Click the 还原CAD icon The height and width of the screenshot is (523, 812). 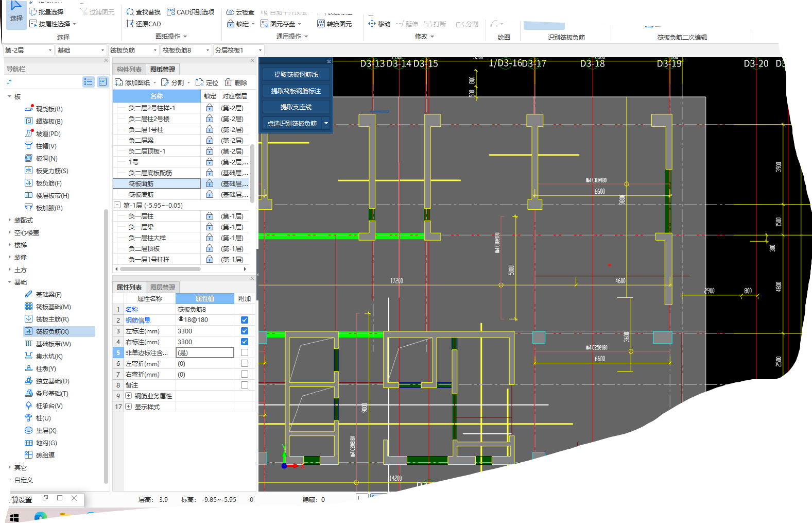coord(130,24)
